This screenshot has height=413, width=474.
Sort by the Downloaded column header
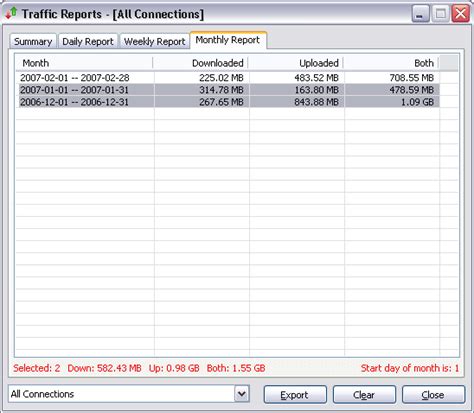[201, 63]
